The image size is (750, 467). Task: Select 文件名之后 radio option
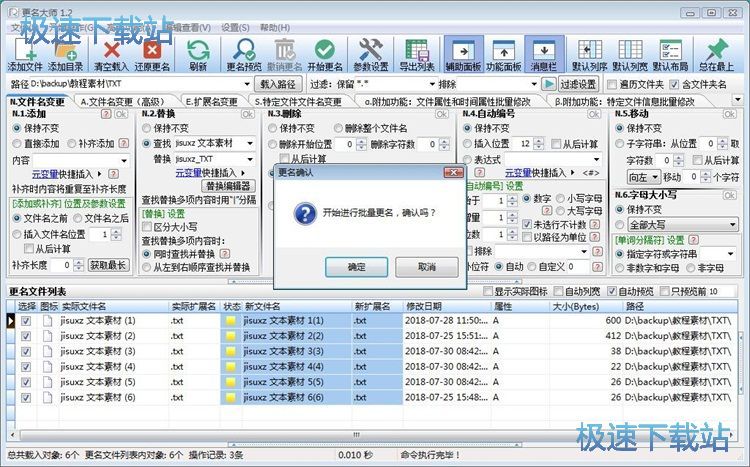(78, 219)
